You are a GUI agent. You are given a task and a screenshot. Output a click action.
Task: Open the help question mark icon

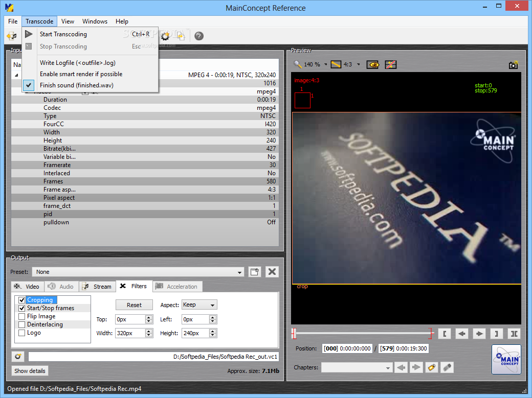(199, 36)
